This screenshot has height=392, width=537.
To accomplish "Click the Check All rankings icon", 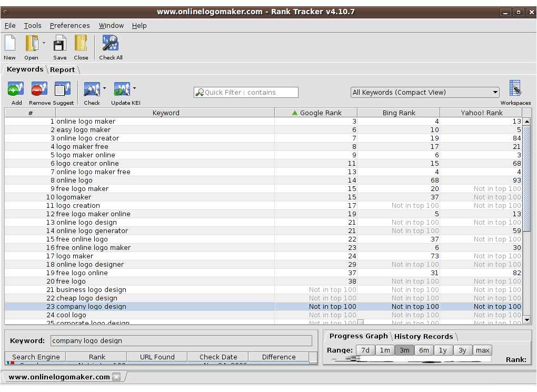I will click(x=111, y=43).
